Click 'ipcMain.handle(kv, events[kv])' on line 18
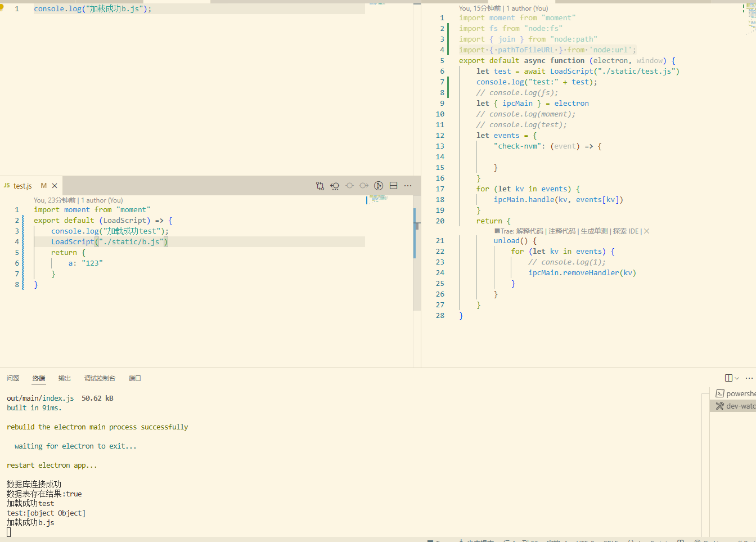The width and height of the screenshot is (756, 542). 559,200
